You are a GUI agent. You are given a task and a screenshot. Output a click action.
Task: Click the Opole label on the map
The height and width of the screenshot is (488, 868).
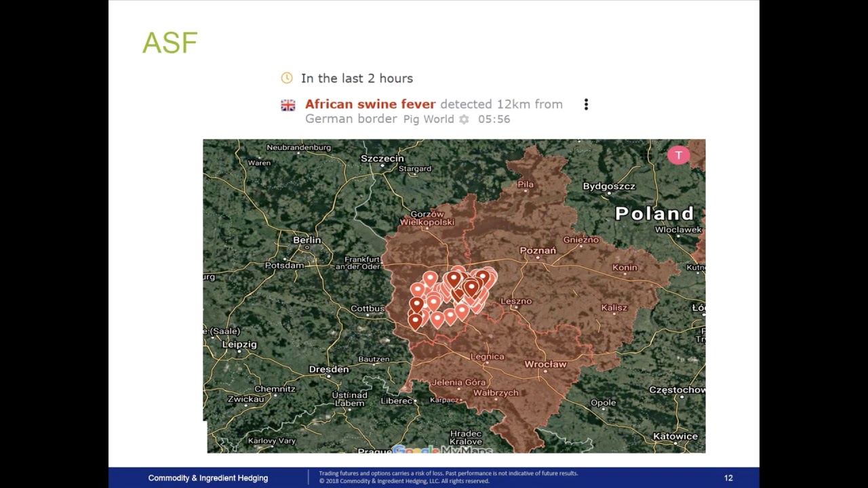click(603, 403)
